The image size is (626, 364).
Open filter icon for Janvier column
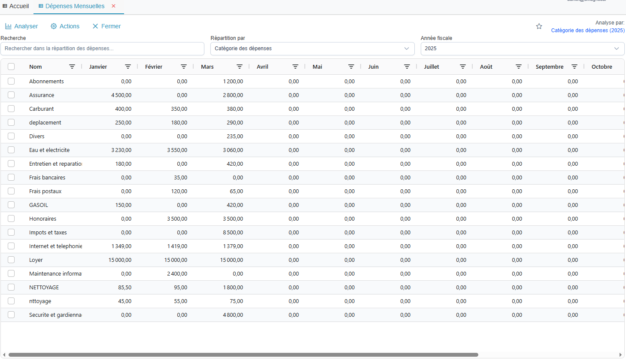pos(128,67)
